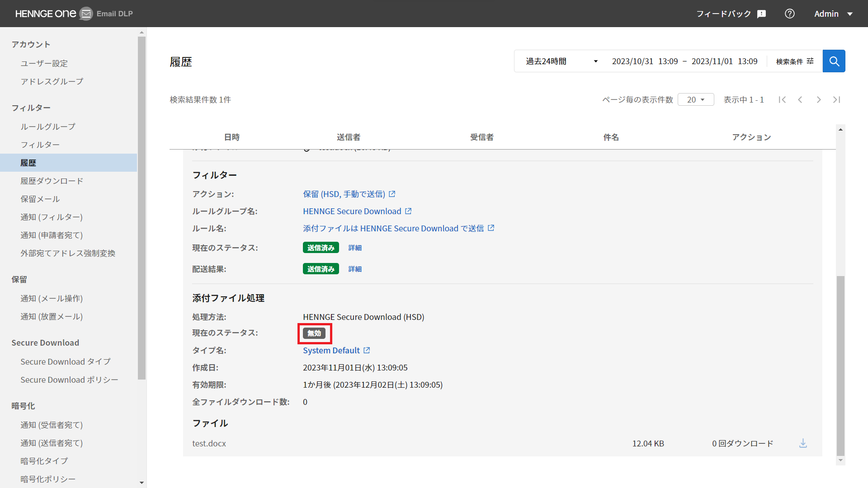868x488 pixels.
Task: Open 詳細 next to 配送結果
Action: pos(355,269)
